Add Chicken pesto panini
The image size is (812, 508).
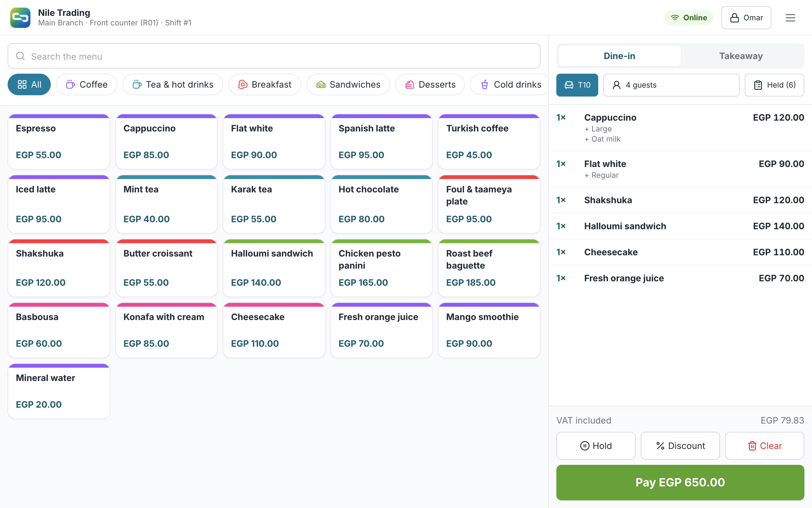click(382, 268)
